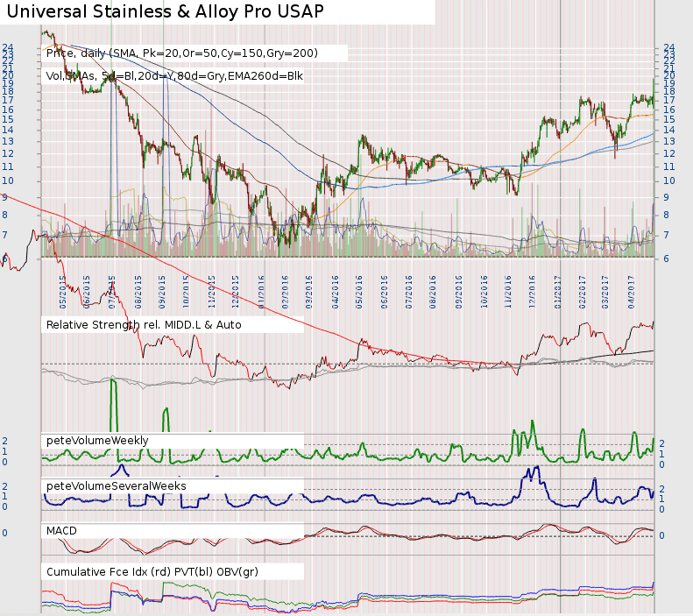
Task: Click the 01/2016 date axis label
Action: (261, 292)
